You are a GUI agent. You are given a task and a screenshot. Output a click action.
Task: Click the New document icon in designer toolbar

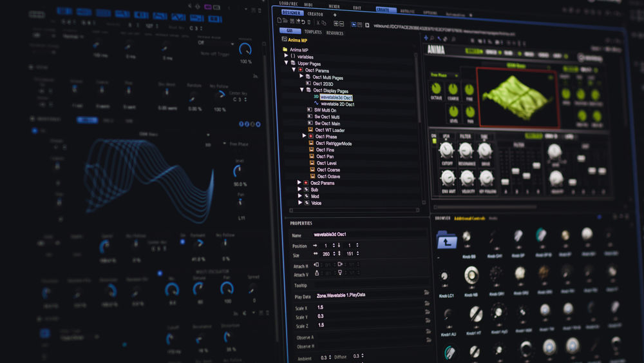279,21
